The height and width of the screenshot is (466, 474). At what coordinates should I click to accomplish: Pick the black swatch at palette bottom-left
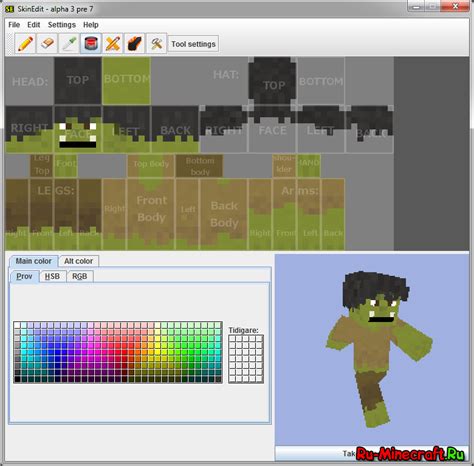tap(17, 379)
